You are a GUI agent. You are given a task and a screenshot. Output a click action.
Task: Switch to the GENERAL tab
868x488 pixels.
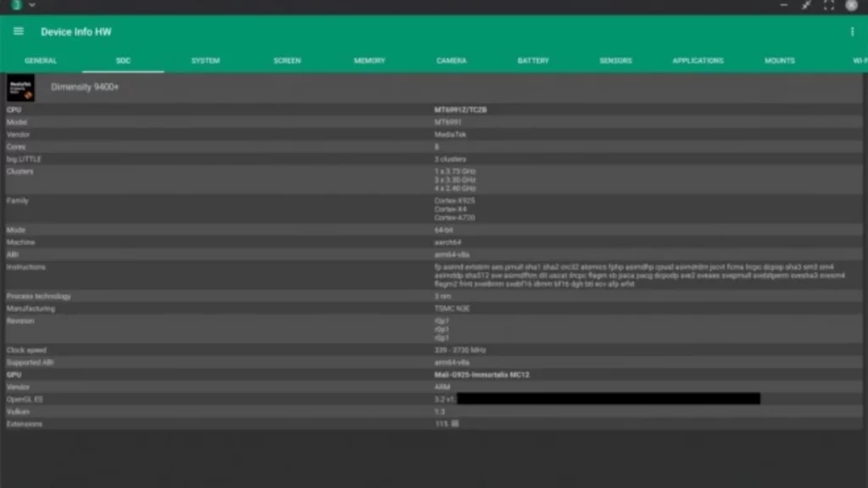point(41,60)
